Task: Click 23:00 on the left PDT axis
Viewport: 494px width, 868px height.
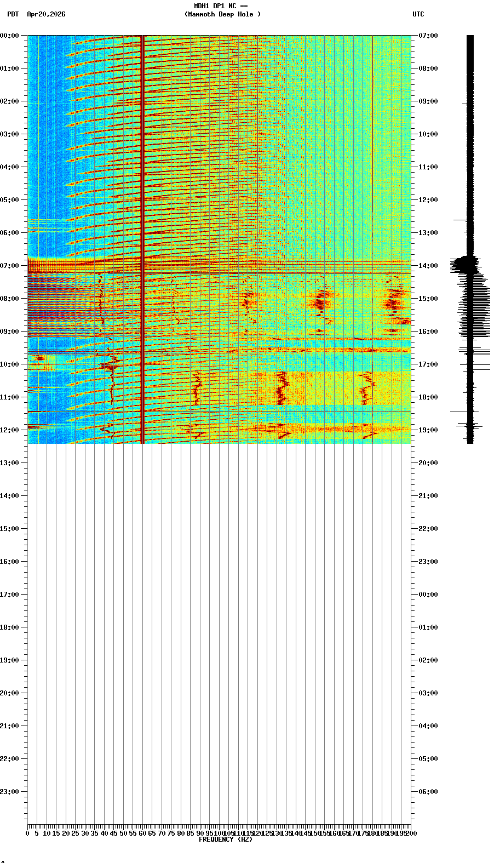Action: [x=10, y=792]
